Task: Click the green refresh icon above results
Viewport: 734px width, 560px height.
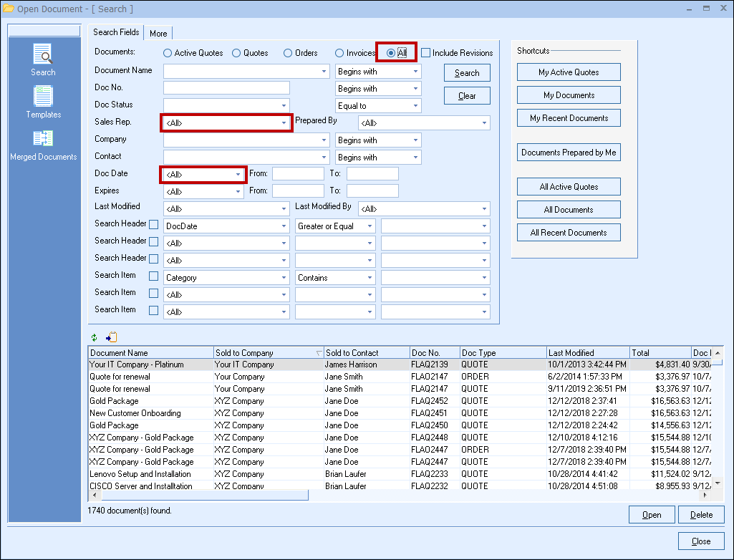Action: pyautogui.click(x=94, y=337)
